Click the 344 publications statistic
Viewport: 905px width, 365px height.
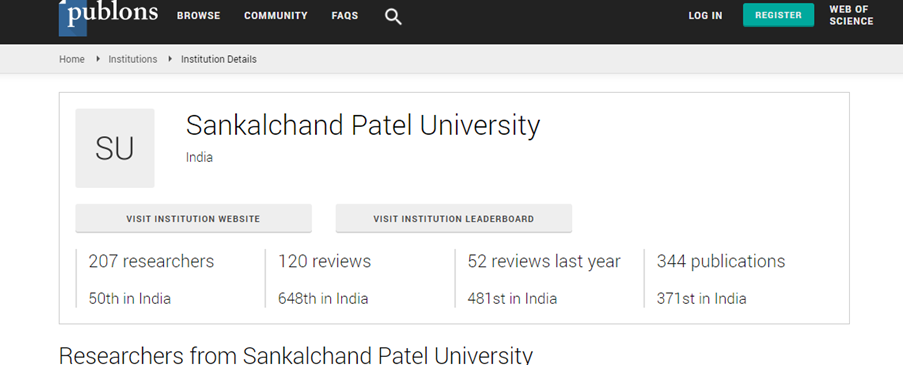(721, 261)
